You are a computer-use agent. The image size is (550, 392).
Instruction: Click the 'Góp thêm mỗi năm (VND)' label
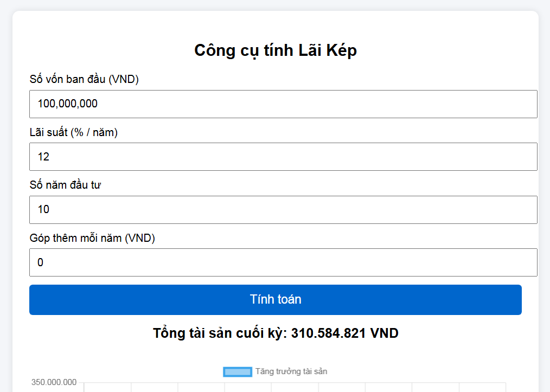pyautogui.click(x=92, y=238)
